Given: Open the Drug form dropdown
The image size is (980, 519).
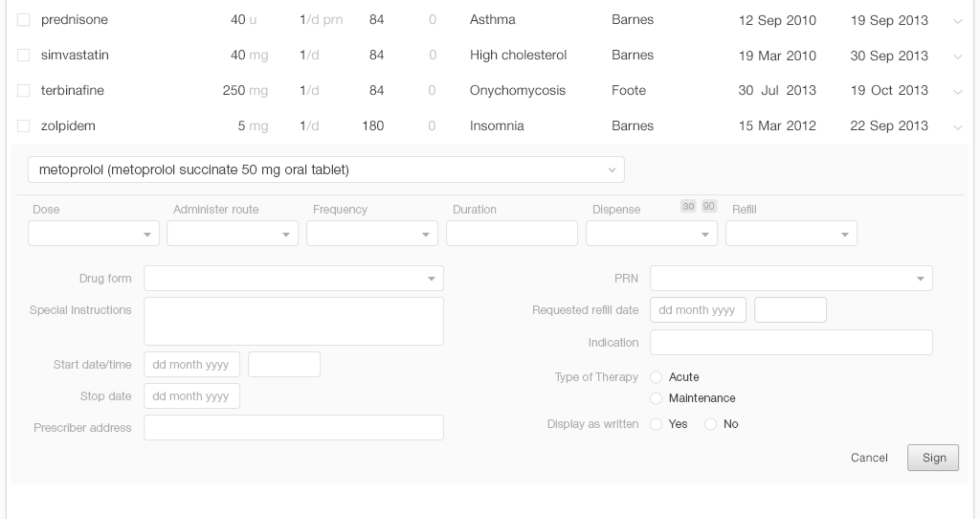Looking at the screenshot, I should pyautogui.click(x=293, y=279).
